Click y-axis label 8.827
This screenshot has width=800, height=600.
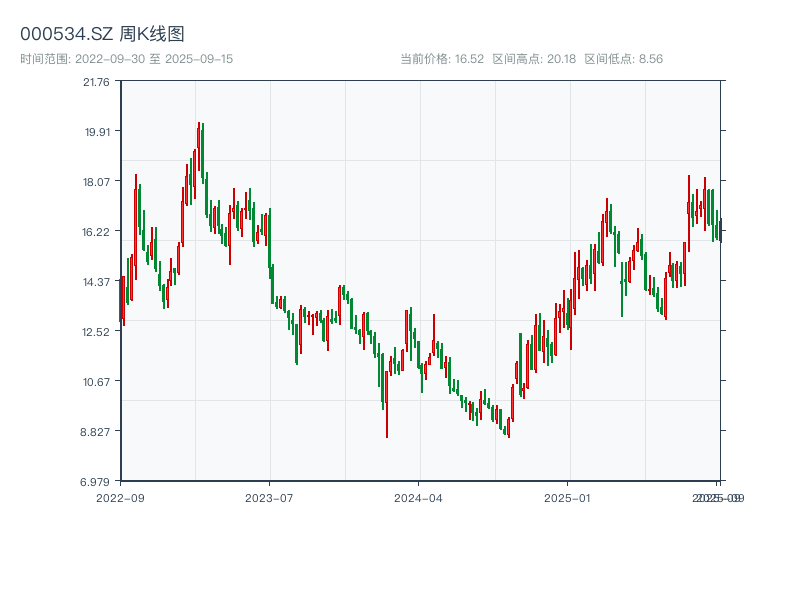point(95,432)
